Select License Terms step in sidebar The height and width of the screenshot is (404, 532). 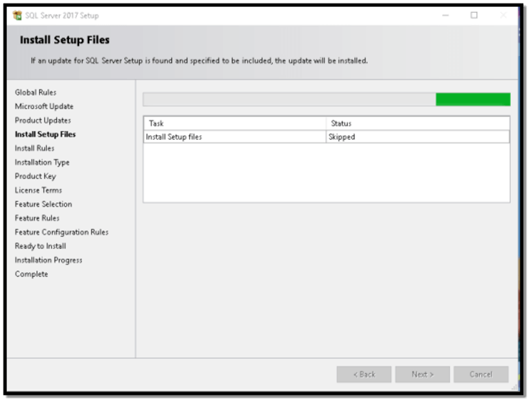(x=38, y=190)
